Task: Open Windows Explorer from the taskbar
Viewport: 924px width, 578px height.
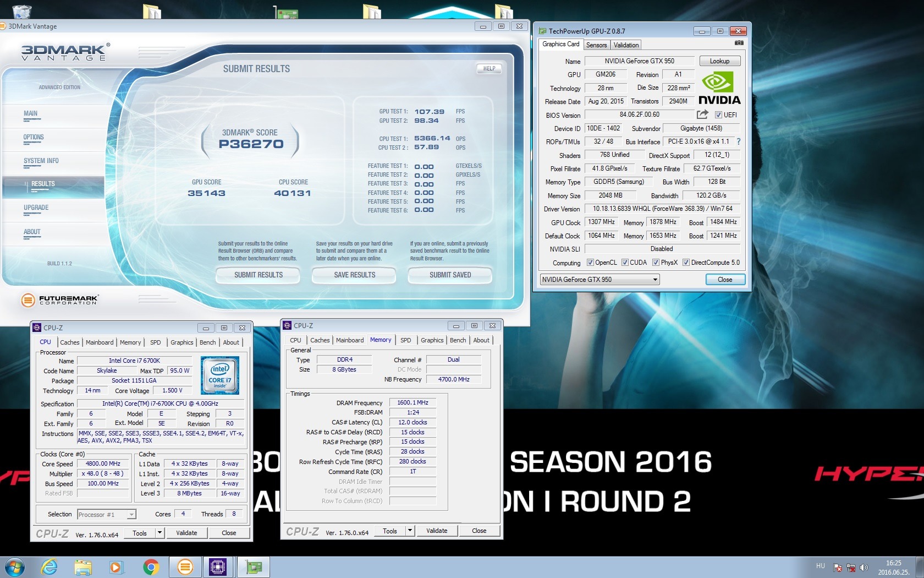Action: (x=83, y=567)
